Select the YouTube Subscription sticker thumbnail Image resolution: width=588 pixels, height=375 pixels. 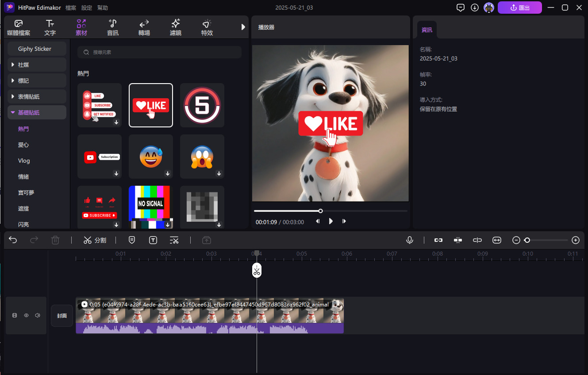coord(100,157)
